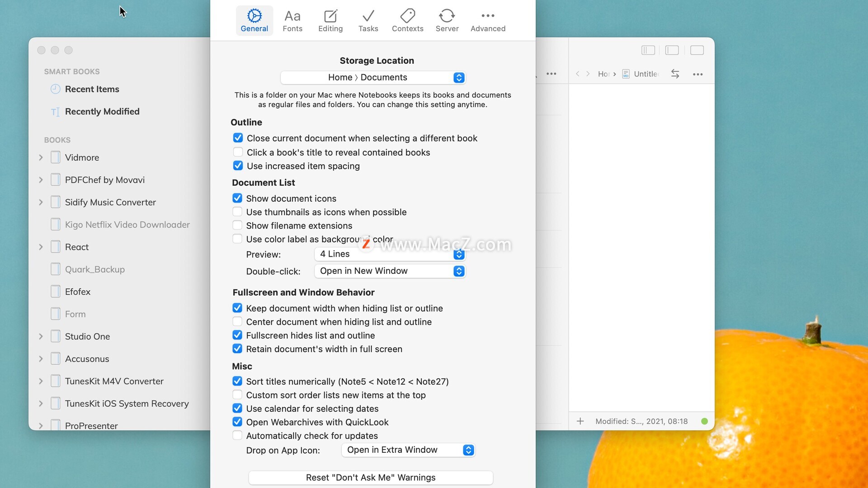The height and width of the screenshot is (488, 868).
Task: Switch to document-only layout icon
Action: tap(697, 50)
